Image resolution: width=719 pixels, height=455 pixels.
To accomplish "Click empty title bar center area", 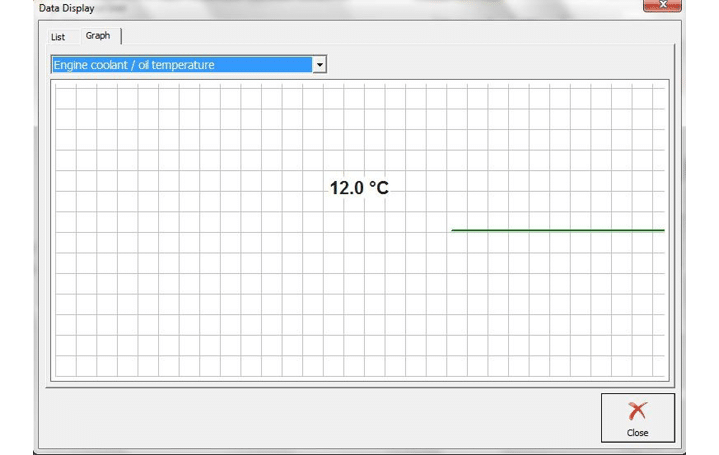I will [360, 8].
